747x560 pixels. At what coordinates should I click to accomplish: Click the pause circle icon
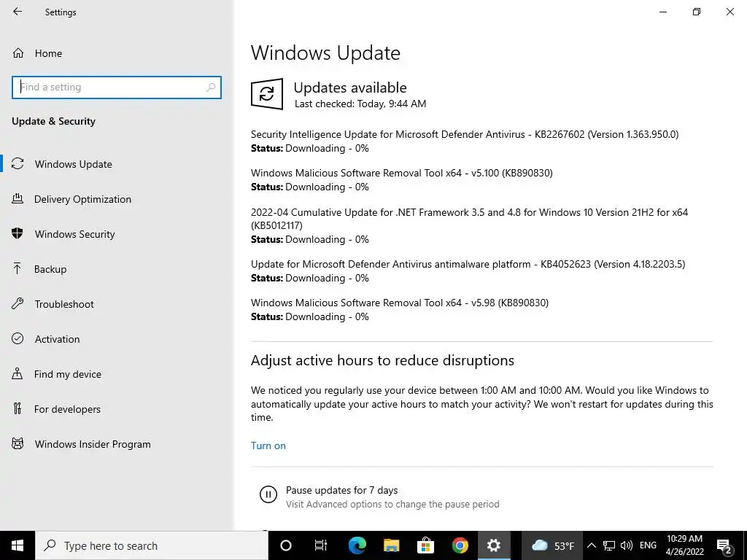click(268, 494)
